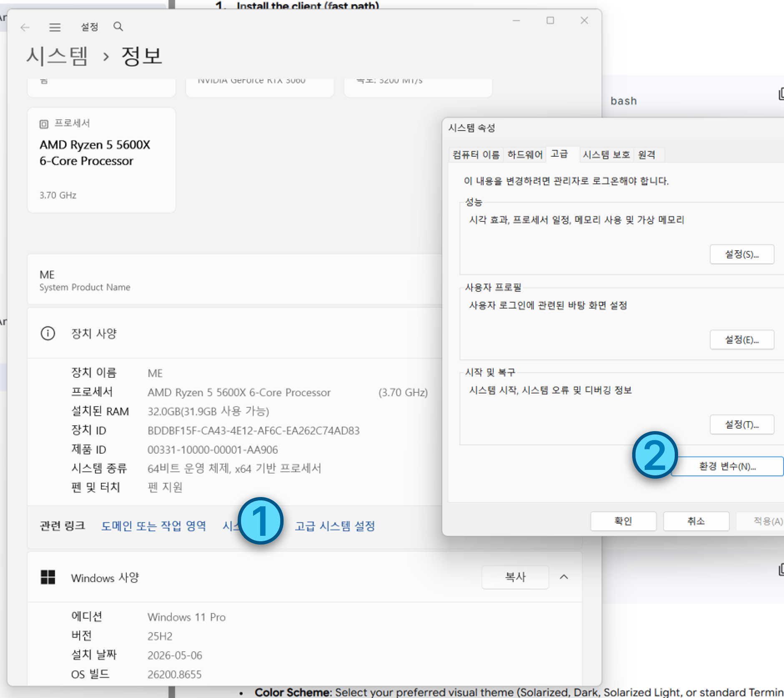The height and width of the screenshot is (698, 784).
Task: Collapse the Windows 사양 section chevron
Action: [564, 577]
